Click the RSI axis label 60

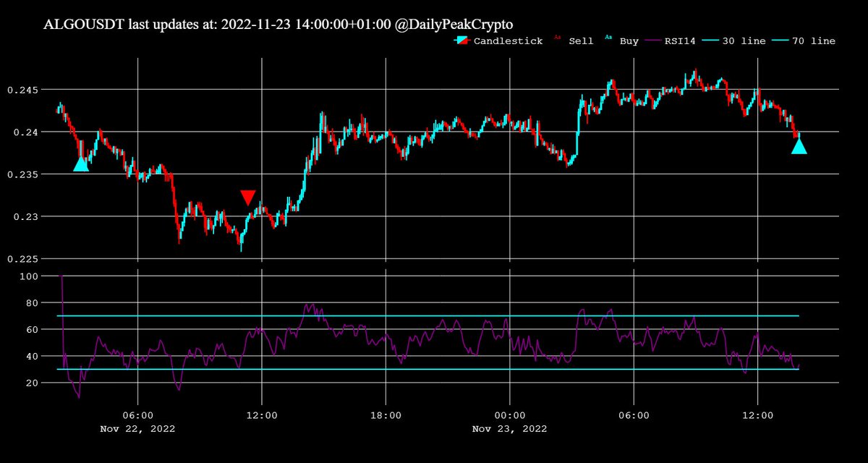(33, 330)
